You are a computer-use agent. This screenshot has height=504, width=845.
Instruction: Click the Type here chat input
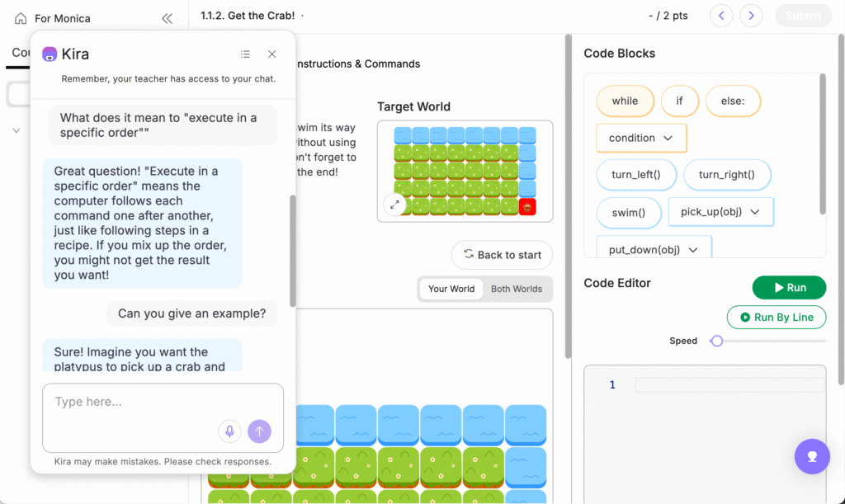pos(132,403)
